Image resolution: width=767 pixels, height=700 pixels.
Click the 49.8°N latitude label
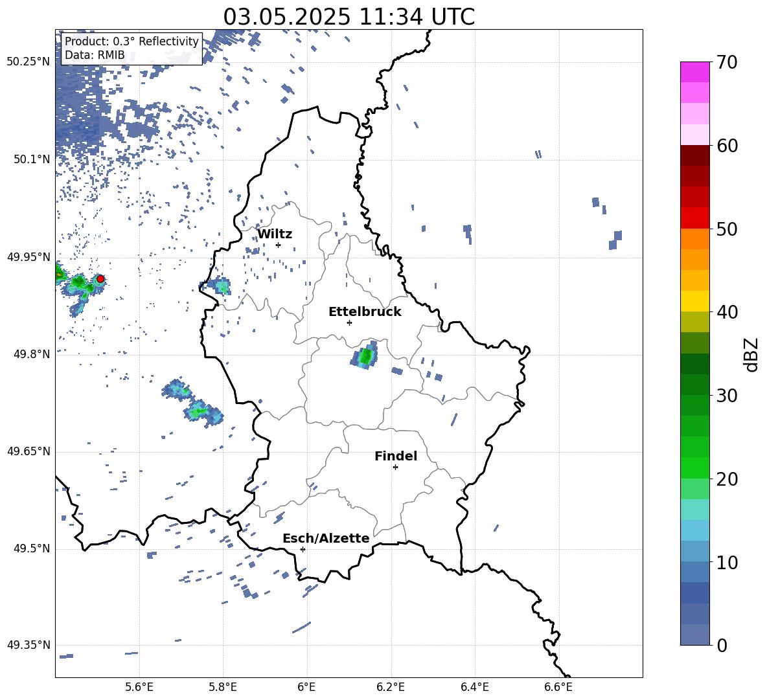pyautogui.click(x=32, y=354)
